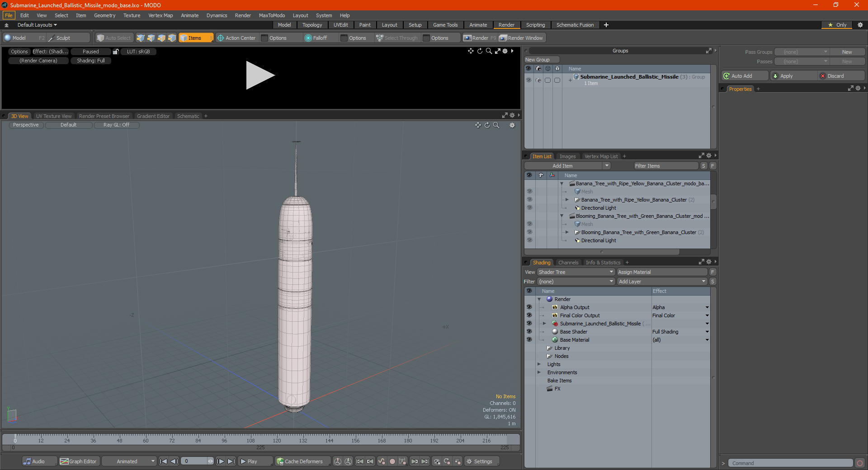Open Add Layer dropdown
868x470 pixels.
click(x=662, y=282)
